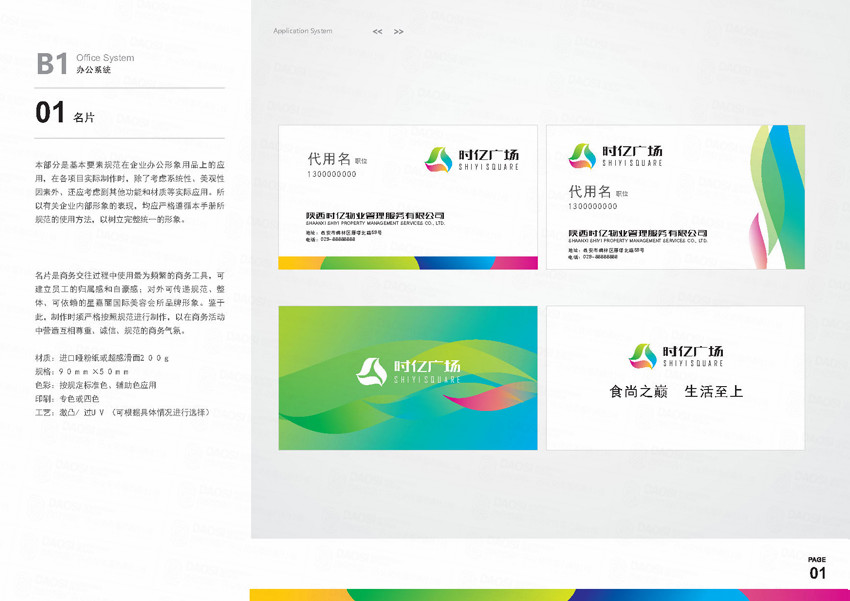Select the green gradient card back thumbnail
The image size is (850, 601).
(x=407, y=378)
